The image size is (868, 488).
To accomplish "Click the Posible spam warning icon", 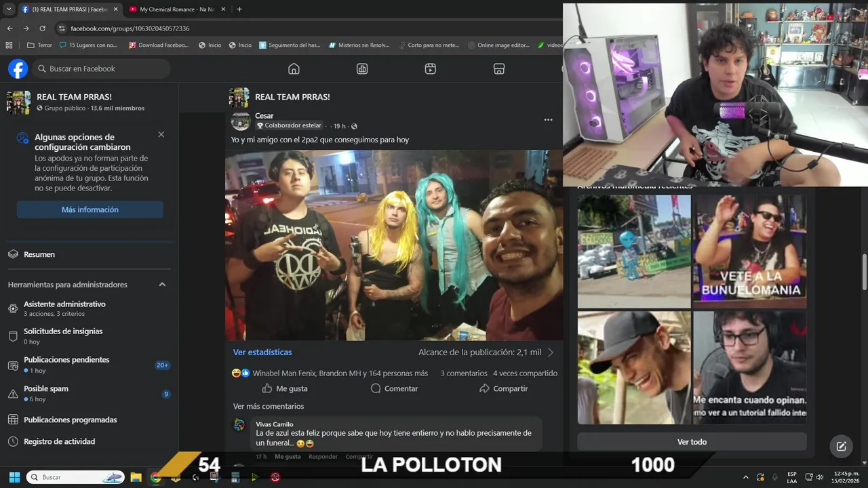I will tap(13, 394).
